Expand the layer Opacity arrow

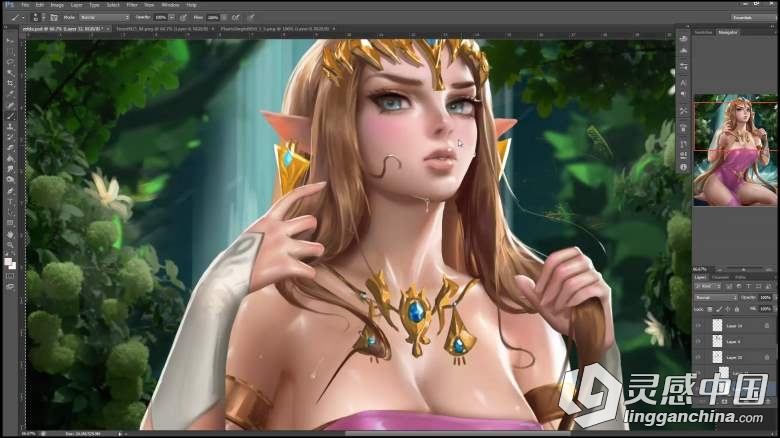[776, 298]
